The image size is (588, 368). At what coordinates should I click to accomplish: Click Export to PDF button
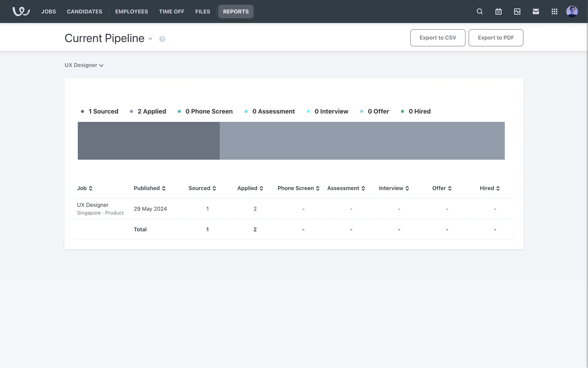496,38
